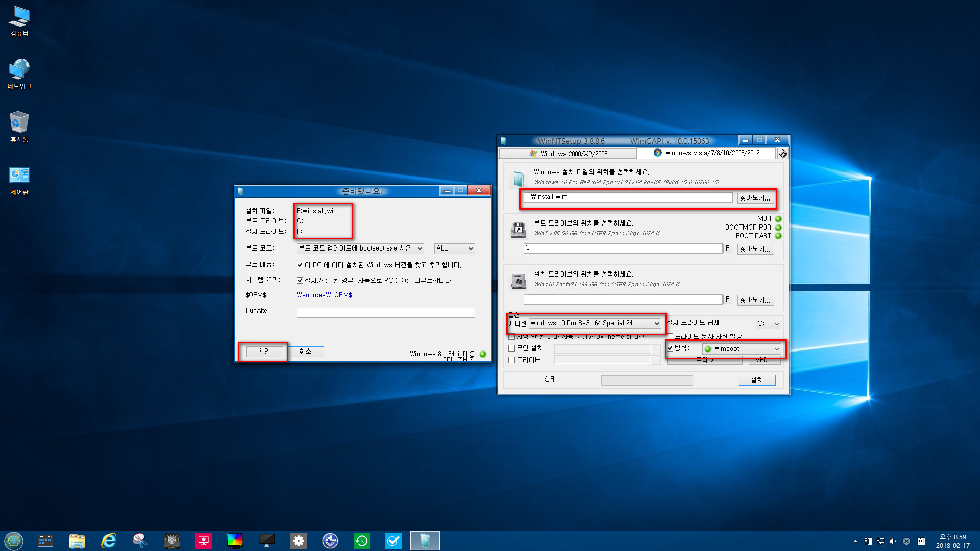Click the RunAfter input field

coord(385,313)
